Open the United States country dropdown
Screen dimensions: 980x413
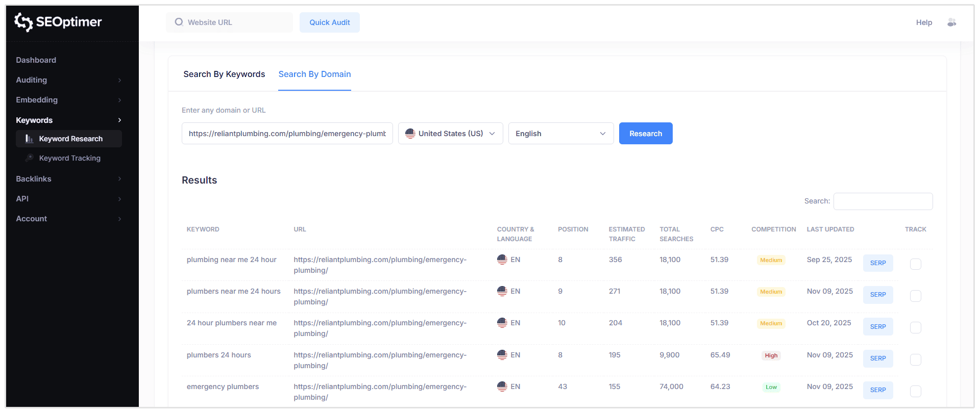click(x=450, y=134)
